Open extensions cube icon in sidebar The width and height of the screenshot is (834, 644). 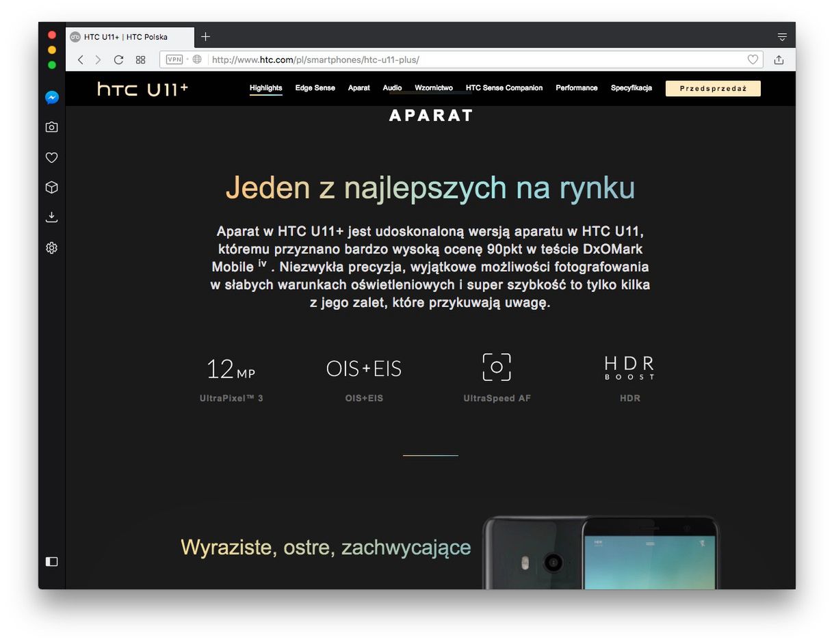[x=52, y=187]
